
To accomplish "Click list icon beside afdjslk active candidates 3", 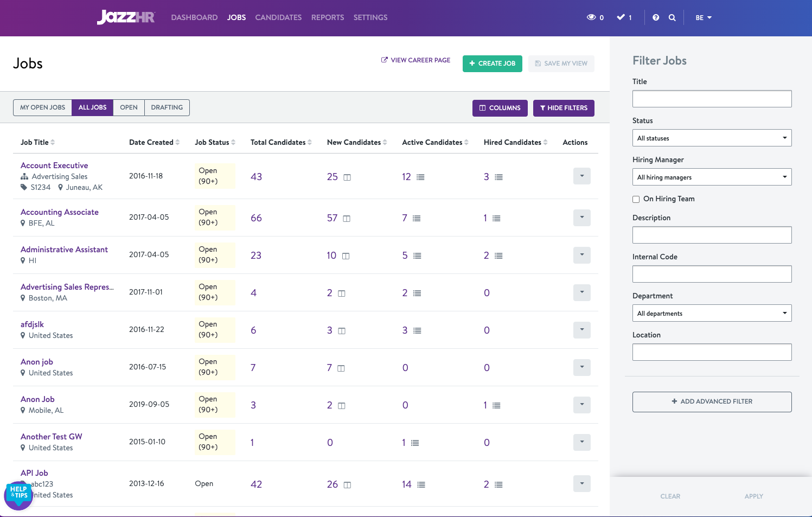I will 417,331.
